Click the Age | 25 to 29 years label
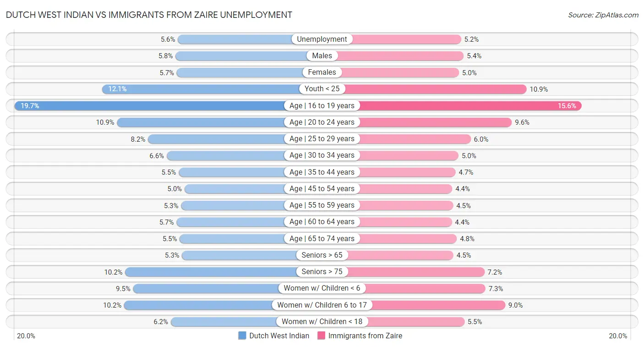The image size is (644, 347). tap(322, 138)
